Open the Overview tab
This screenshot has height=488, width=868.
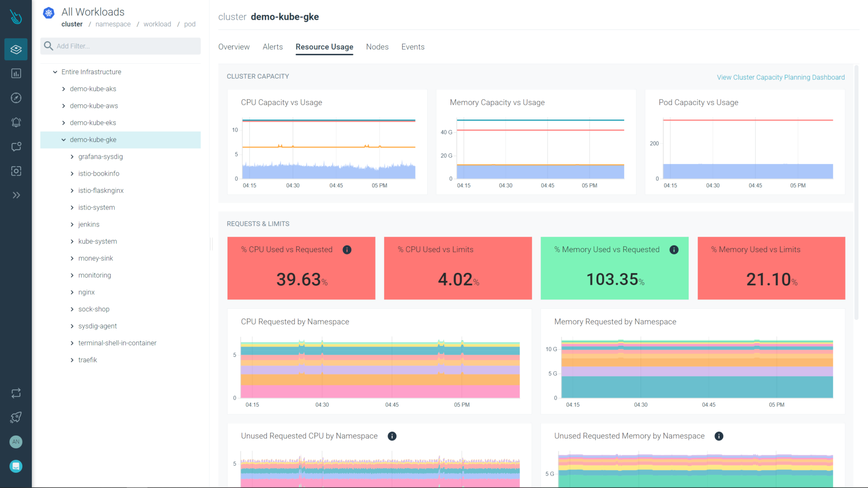(x=233, y=47)
